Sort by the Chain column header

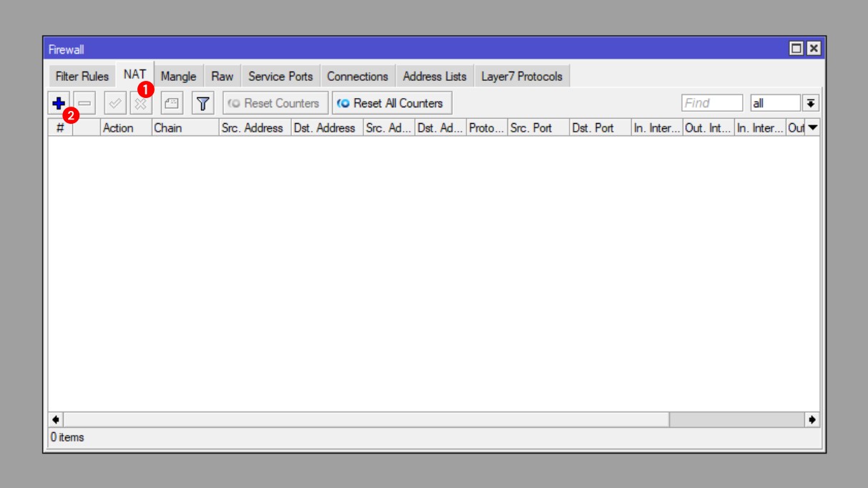point(185,128)
